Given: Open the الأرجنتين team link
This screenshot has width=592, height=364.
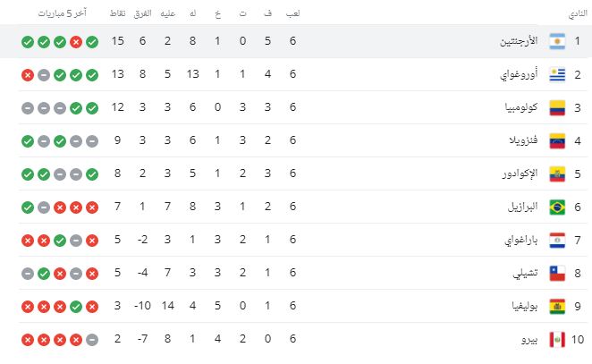Looking at the screenshot, I should pos(520,42).
